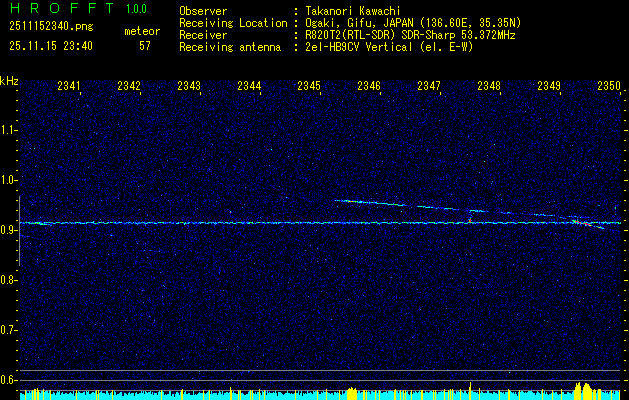This screenshot has width=629, height=400.
Task: Select the 0.9 frequency axis label
Action: pyautogui.click(x=9, y=230)
